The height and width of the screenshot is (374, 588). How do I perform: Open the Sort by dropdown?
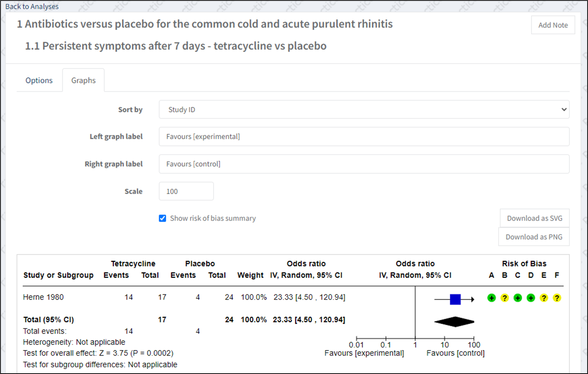pyautogui.click(x=364, y=110)
